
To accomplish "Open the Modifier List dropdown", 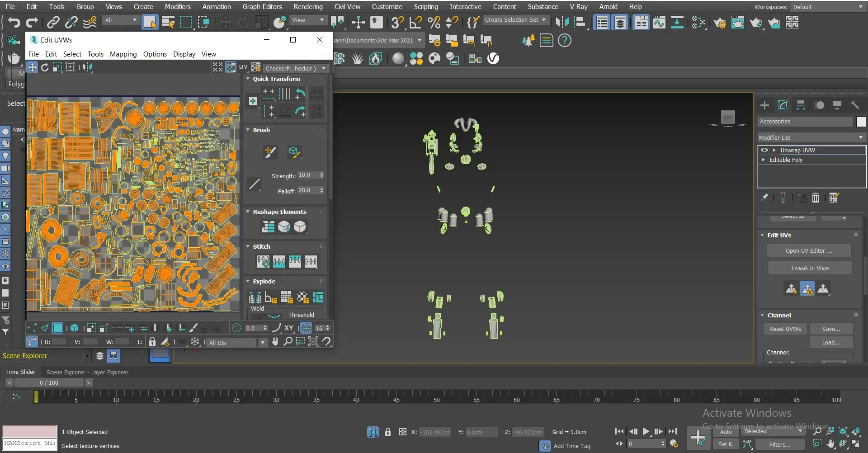I will pos(811,137).
